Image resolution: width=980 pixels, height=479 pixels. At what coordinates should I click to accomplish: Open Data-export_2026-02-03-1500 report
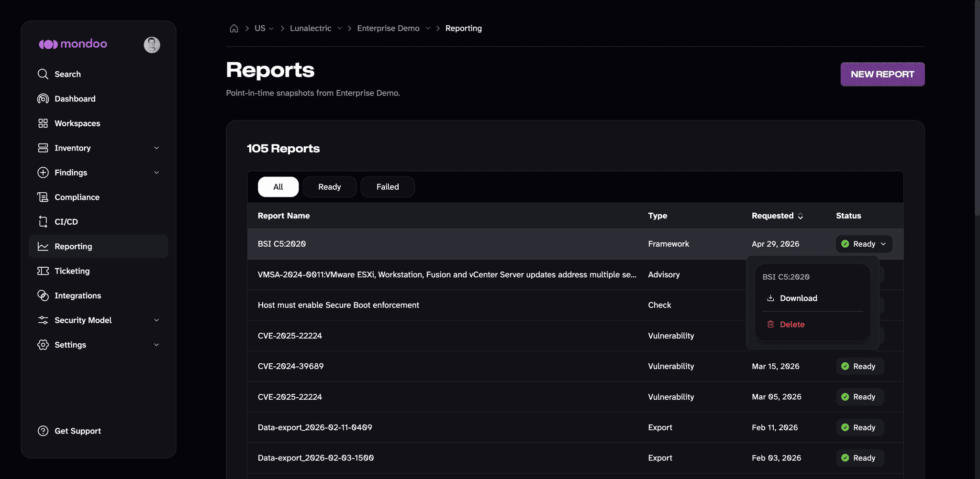tap(575, 458)
